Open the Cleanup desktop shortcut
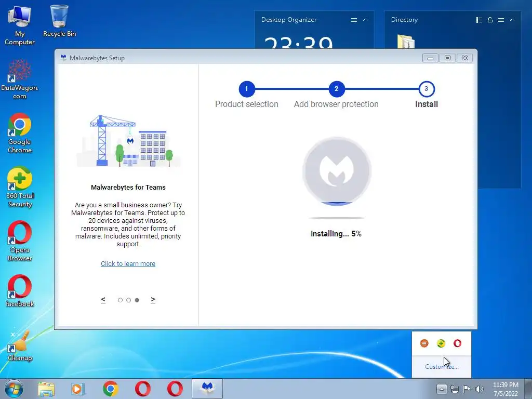Image resolution: width=532 pixels, height=399 pixels. [19, 345]
